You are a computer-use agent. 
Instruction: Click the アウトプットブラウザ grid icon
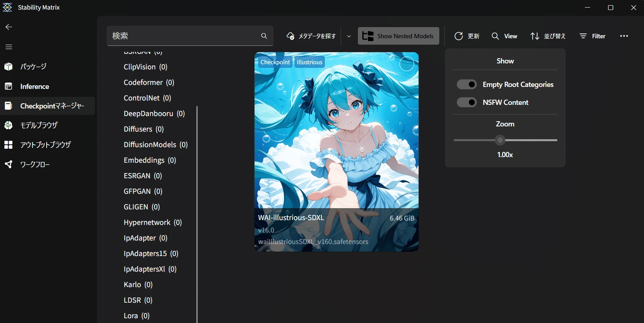click(8, 145)
